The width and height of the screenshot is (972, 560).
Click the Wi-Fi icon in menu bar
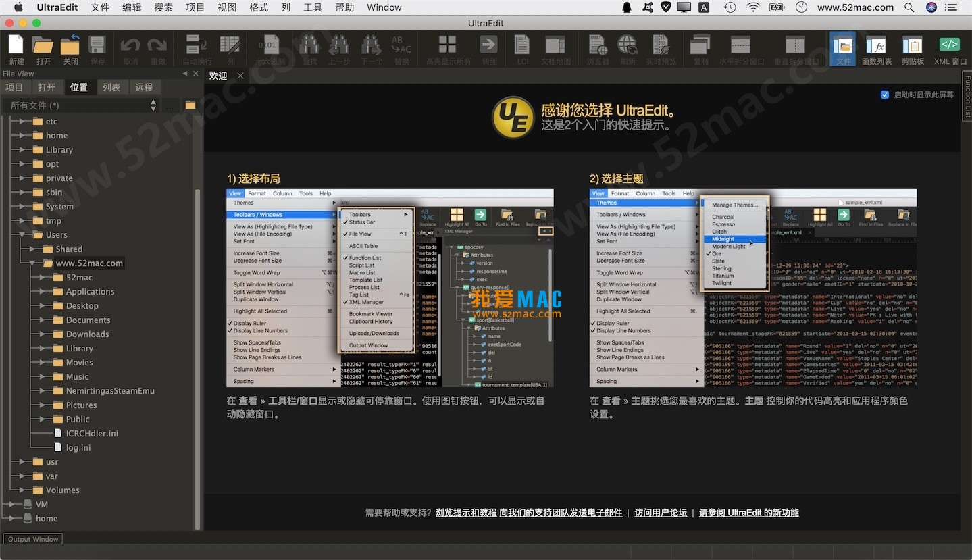(753, 7)
